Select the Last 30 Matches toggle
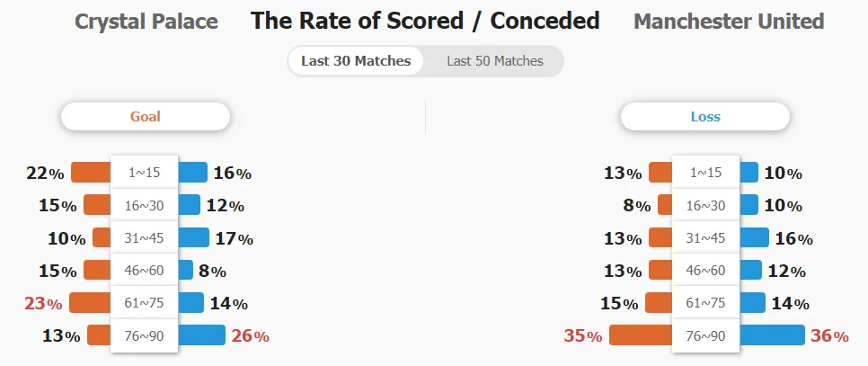This screenshot has width=868, height=366. 356,61
